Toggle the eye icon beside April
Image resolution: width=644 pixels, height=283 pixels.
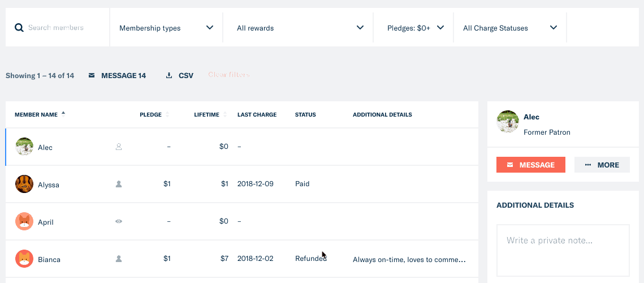click(x=119, y=221)
